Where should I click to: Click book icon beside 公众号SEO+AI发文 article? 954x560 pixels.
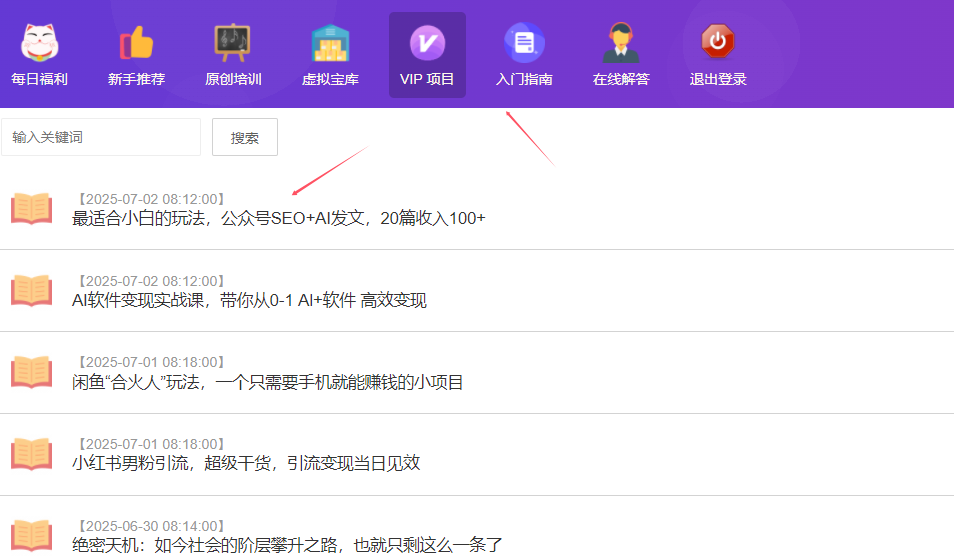tap(32, 208)
